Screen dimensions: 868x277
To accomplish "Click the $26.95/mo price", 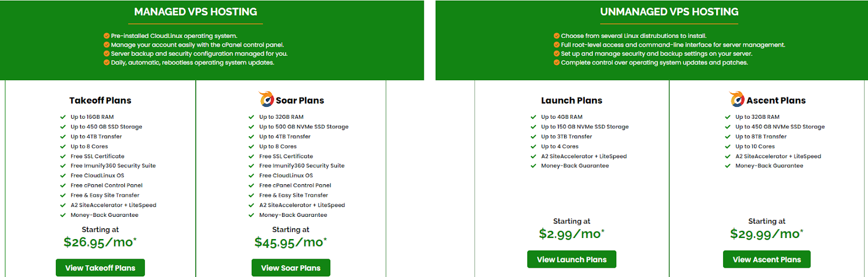I will coord(100,242).
